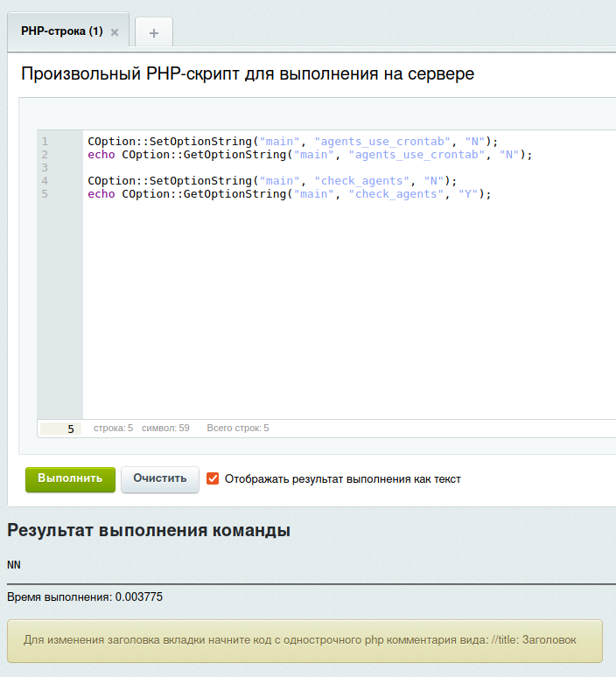Add a new tab with plus button
616x677 pixels.
pos(154,32)
